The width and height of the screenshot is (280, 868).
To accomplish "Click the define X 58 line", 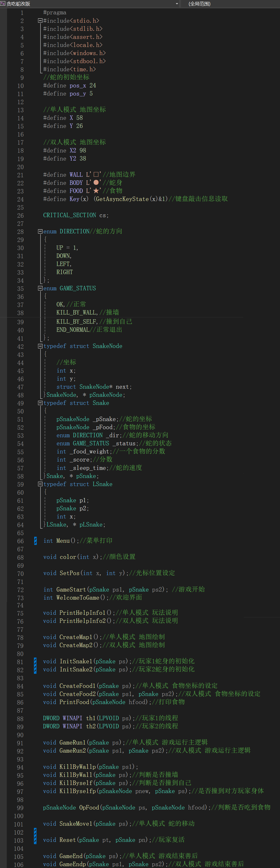I will pyautogui.click(x=63, y=118).
